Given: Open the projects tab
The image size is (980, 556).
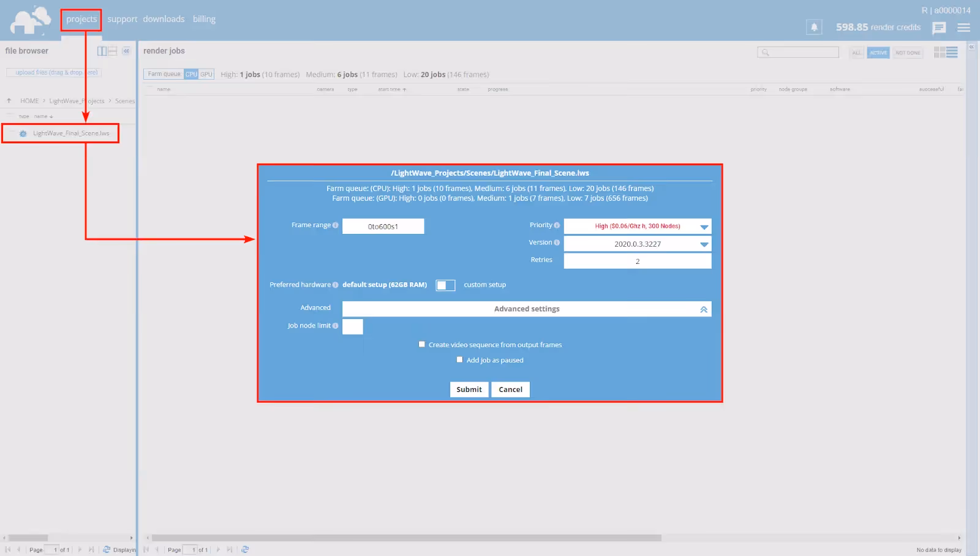Looking at the screenshot, I should pos(81,19).
